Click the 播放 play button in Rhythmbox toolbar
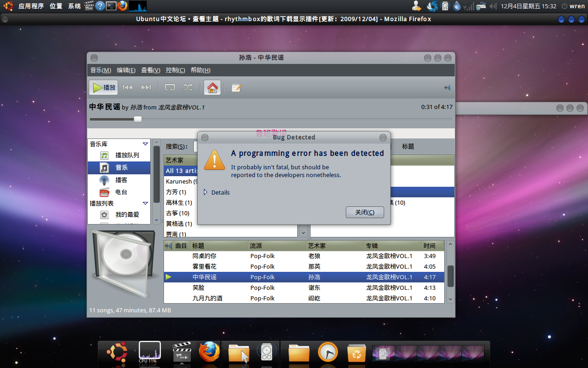 coord(103,87)
